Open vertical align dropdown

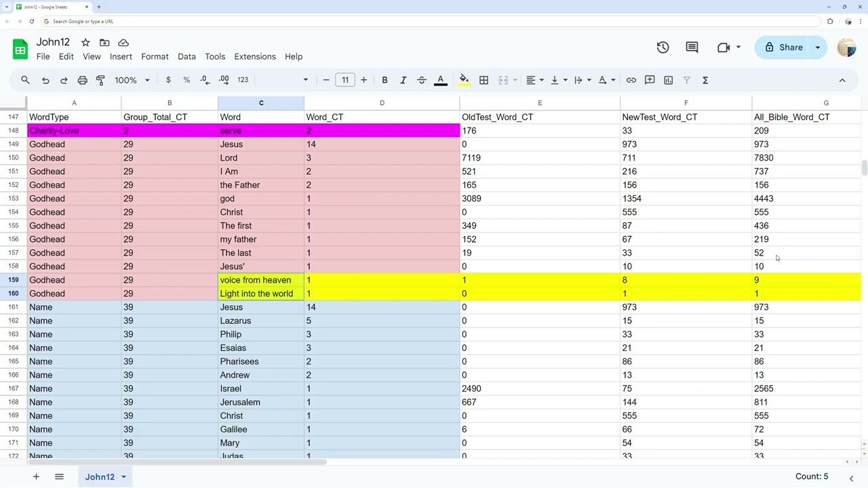tap(559, 80)
